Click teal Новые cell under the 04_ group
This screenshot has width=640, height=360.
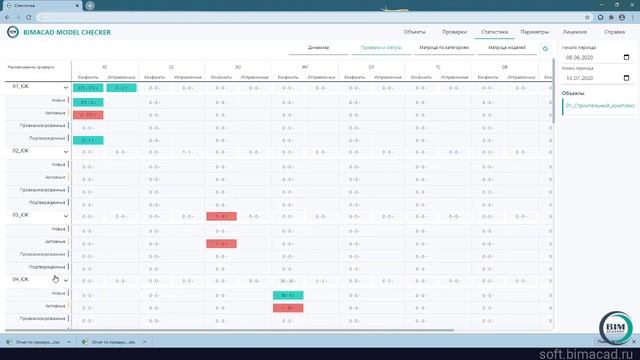288,295
